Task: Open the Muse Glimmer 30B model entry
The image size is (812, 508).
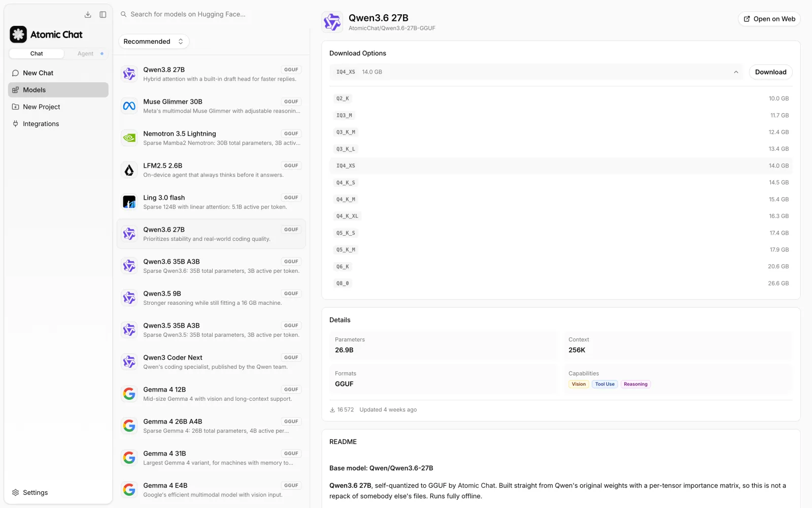Action: [x=211, y=106]
